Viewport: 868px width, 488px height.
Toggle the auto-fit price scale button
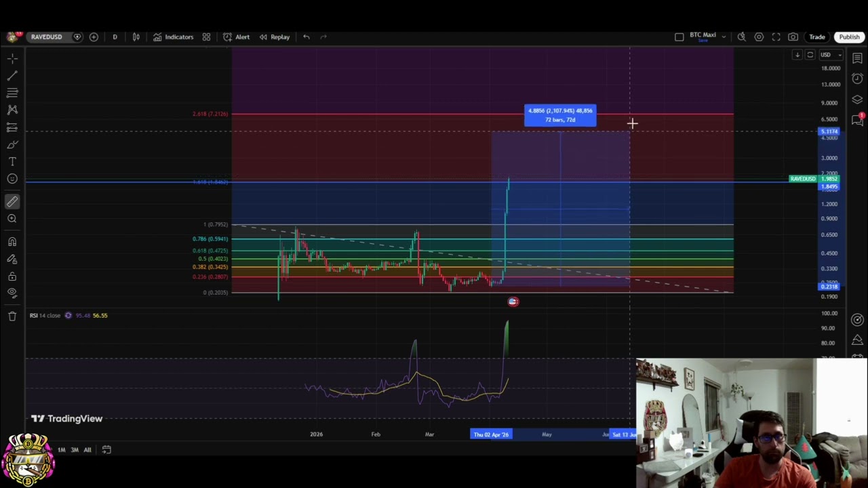[810, 55]
